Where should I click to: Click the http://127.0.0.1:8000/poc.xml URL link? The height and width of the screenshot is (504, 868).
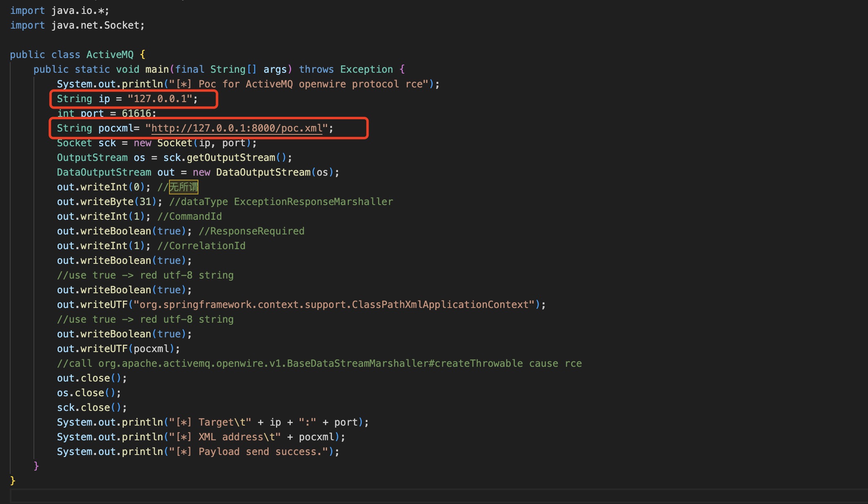tap(237, 128)
